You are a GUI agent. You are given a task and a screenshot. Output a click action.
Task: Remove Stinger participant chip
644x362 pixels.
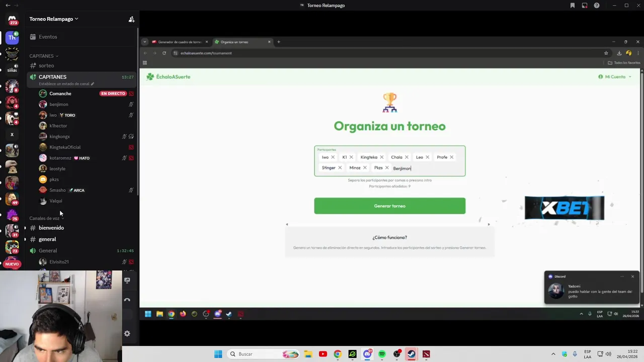click(x=340, y=168)
